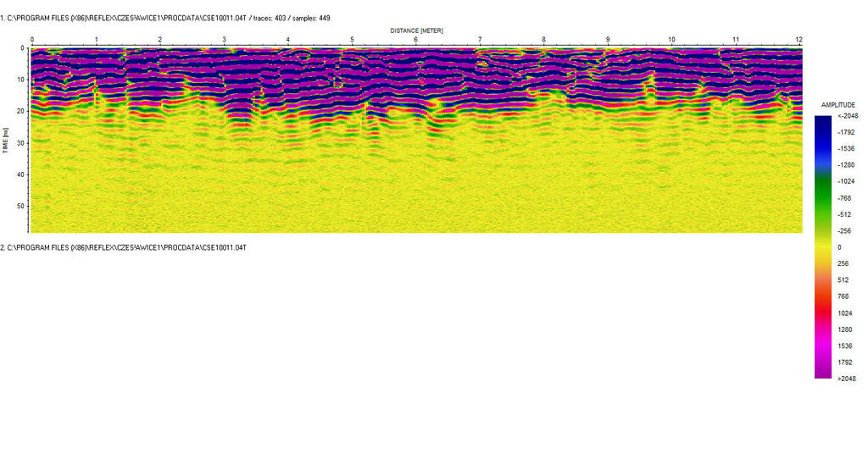868x470 pixels.
Task: Click the DISTANCE [METER] axis label
Action: click(416, 30)
